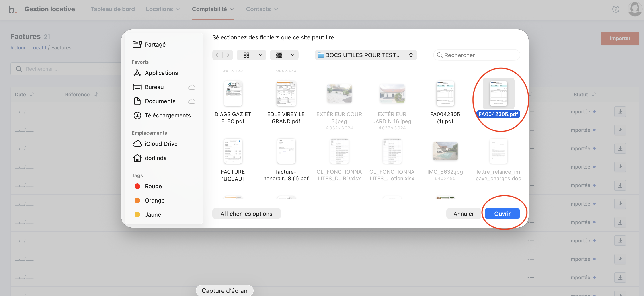
Task: Click the back navigation arrow in file dialog
Action: point(217,55)
